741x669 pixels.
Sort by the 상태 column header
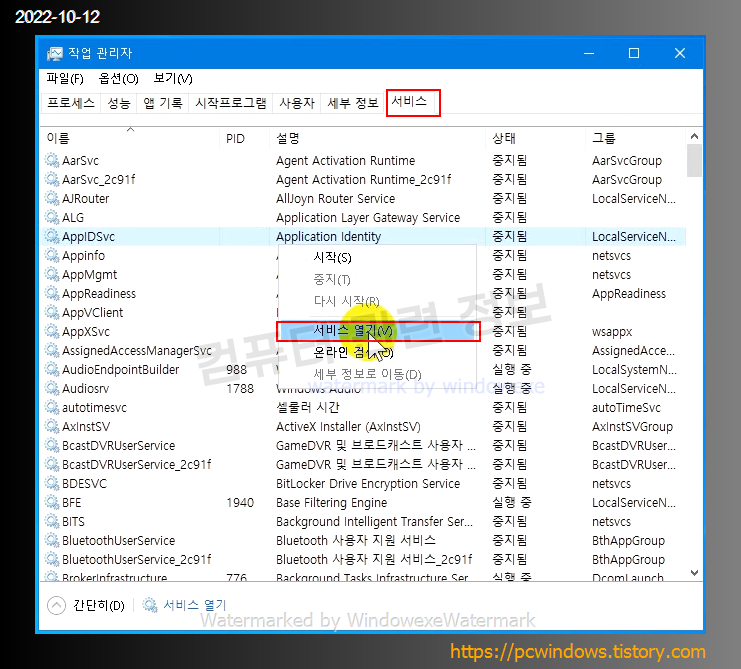pyautogui.click(x=534, y=138)
